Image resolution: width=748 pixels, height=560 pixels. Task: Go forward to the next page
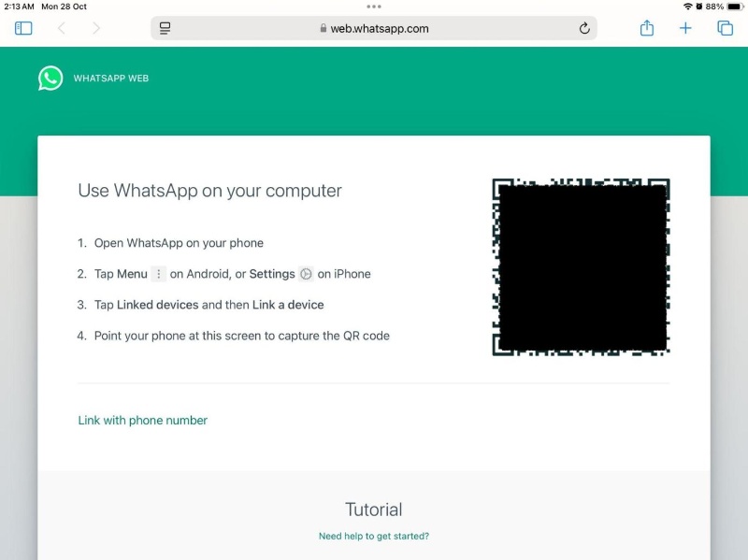coord(96,29)
